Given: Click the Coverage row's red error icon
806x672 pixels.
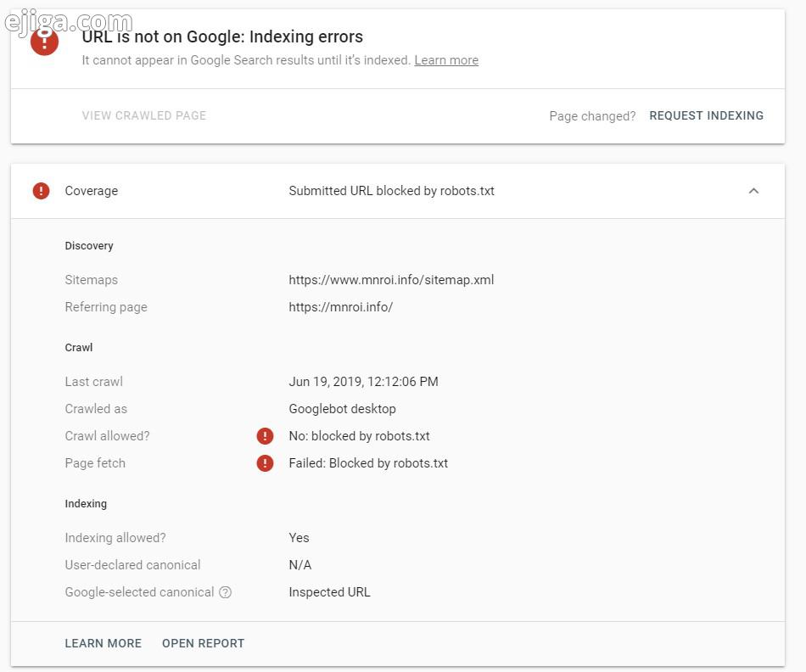Looking at the screenshot, I should [x=41, y=191].
